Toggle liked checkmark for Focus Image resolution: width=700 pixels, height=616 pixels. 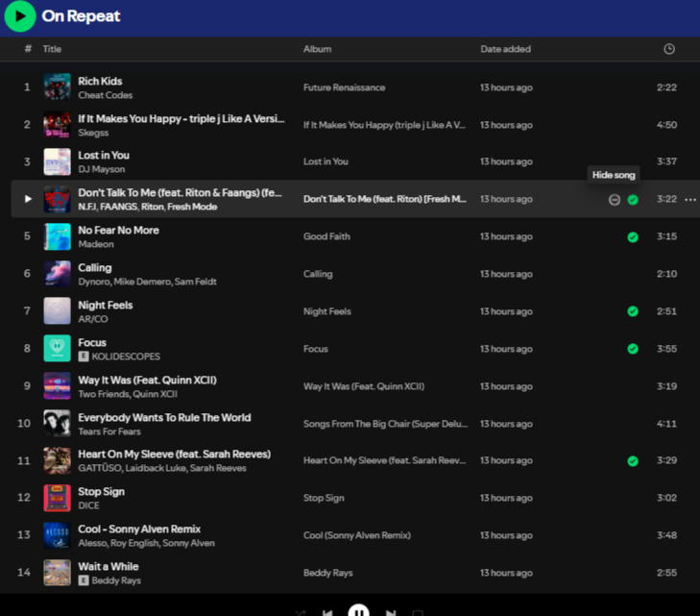pos(633,349)
